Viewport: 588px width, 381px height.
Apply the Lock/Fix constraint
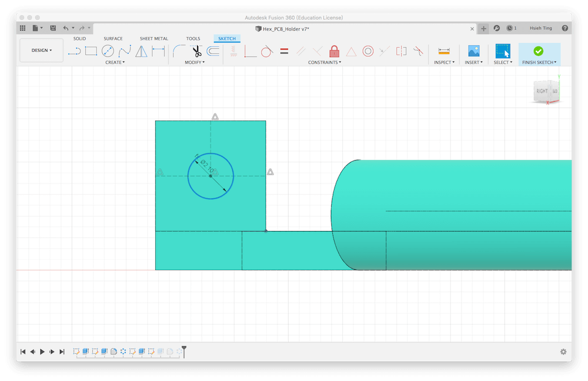click(x=334, y=51)
